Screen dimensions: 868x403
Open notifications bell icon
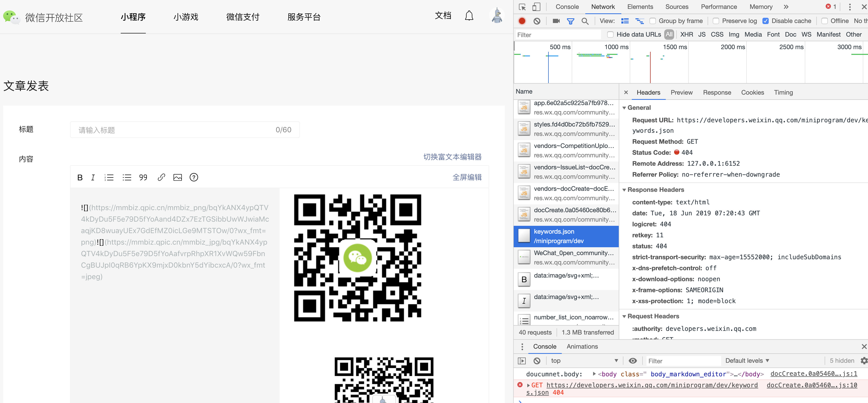pos(469,16)
